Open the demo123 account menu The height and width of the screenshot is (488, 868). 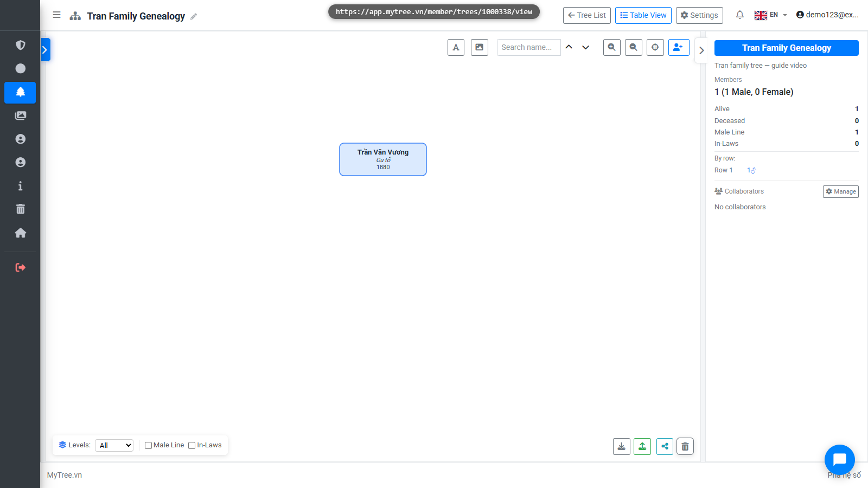coord(827,15)
